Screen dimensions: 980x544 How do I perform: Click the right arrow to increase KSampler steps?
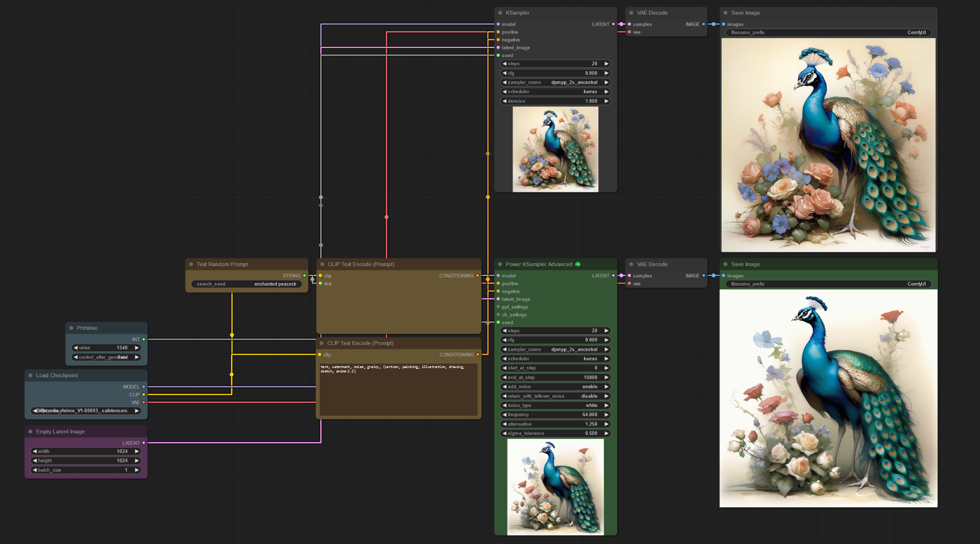point(607,64)
